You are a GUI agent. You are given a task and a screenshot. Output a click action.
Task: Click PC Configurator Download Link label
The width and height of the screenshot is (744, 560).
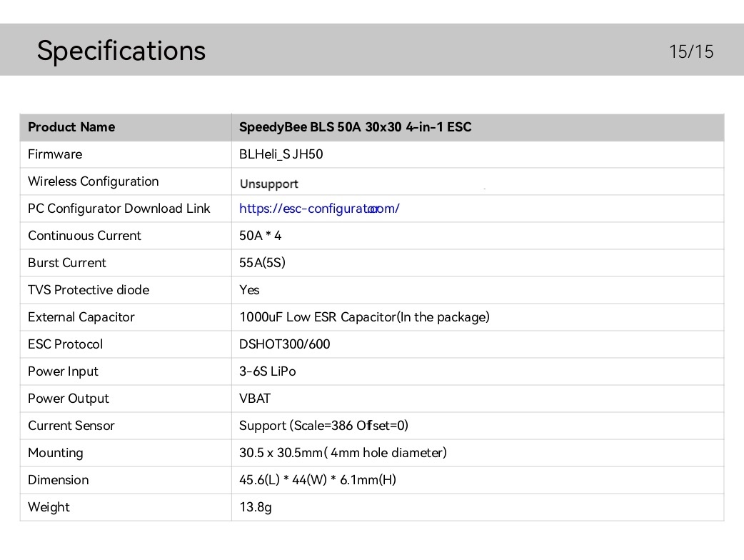[119, 209]
